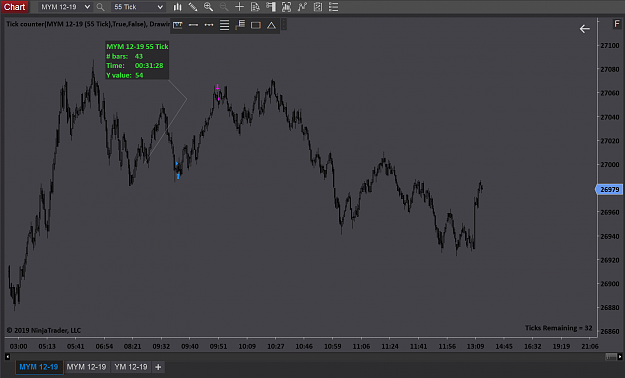
Task: Open the Indicators icon
Action: [x=302, y=7]
